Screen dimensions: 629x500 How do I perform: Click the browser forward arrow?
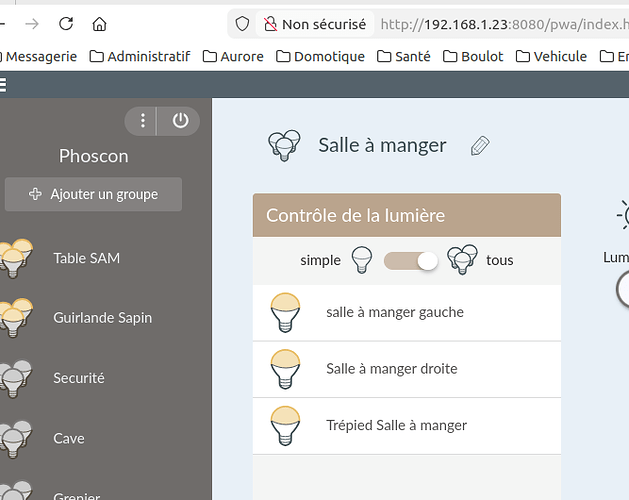click(32, 23)
